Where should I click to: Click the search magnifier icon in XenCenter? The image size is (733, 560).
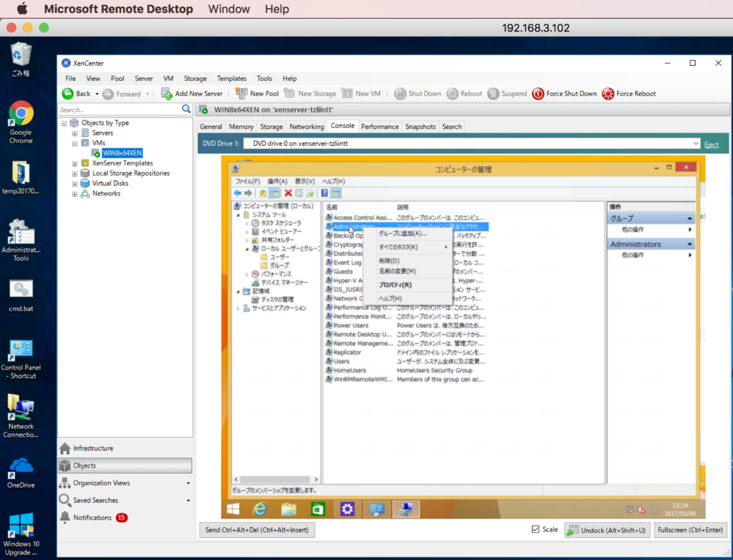pos(186,110)
